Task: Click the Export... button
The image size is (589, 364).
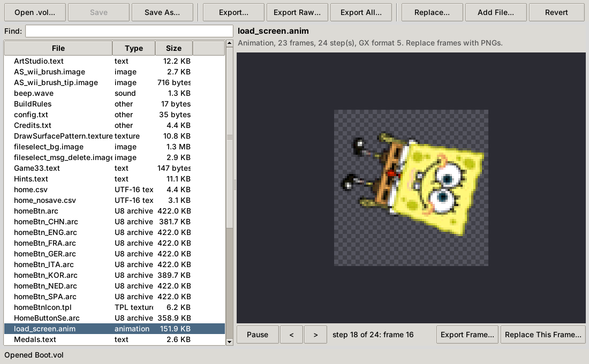Action: click(233, 12)
